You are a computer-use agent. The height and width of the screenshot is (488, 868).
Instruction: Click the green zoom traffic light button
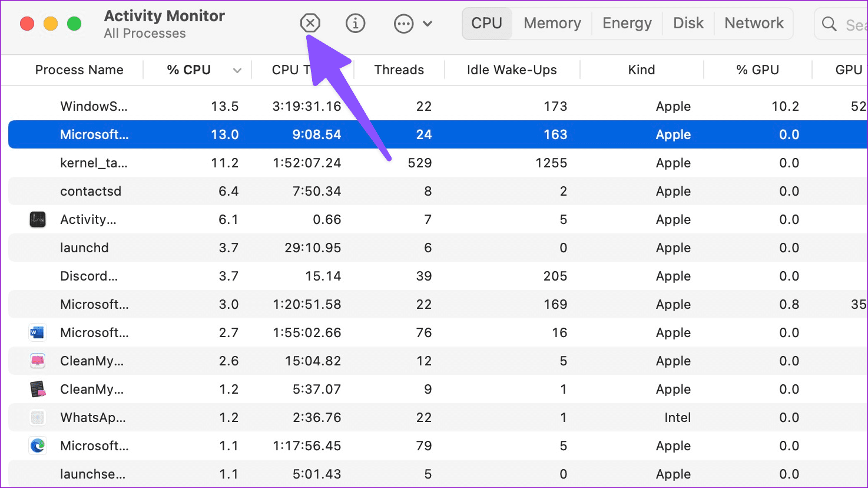[74, 23]
